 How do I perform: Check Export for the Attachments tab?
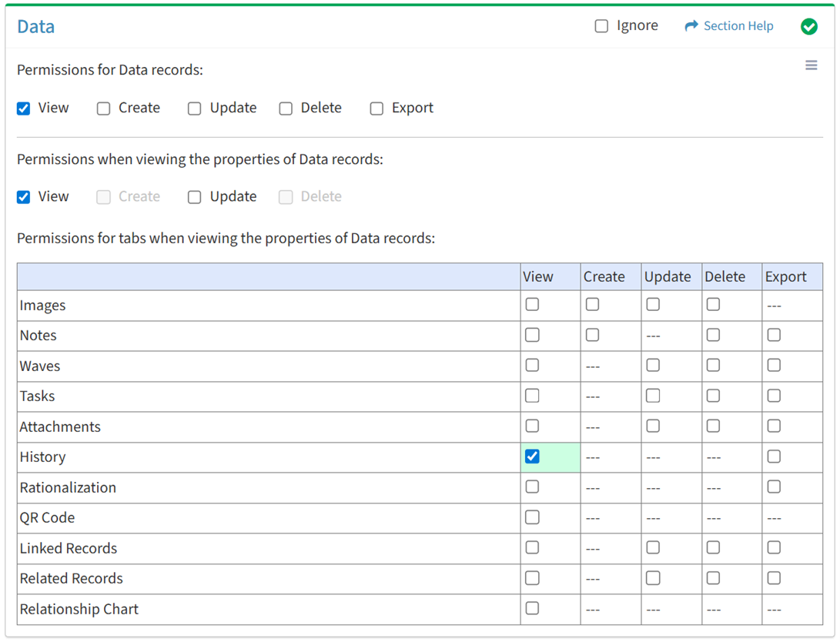pos(774,426)
